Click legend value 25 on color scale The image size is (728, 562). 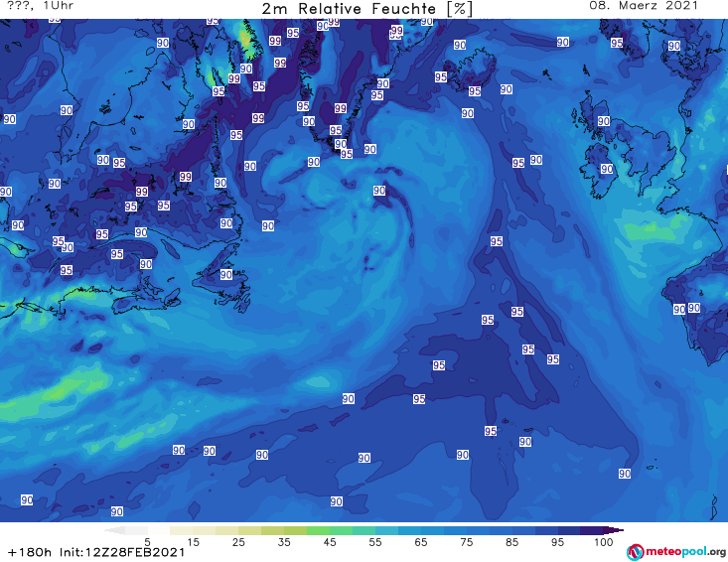[x=238, y=542]
